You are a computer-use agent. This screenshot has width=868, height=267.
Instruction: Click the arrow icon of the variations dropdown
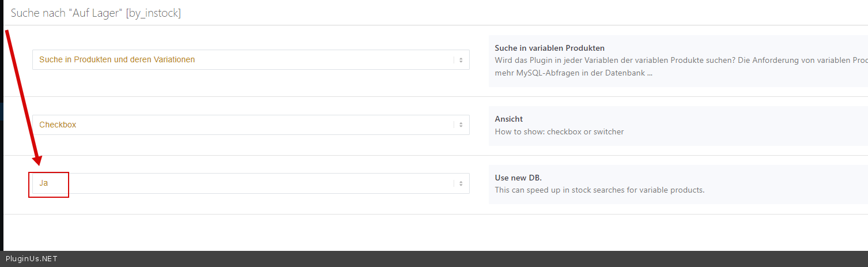[461, 60]
